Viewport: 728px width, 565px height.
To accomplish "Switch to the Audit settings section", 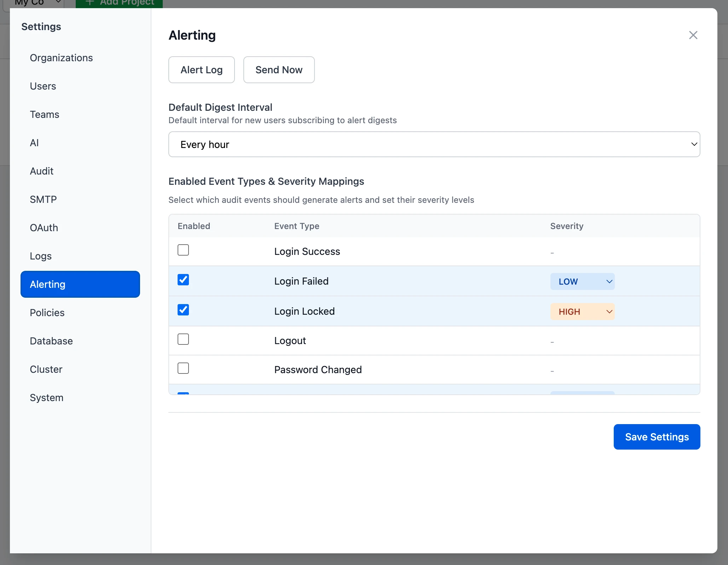I will 42,171.
